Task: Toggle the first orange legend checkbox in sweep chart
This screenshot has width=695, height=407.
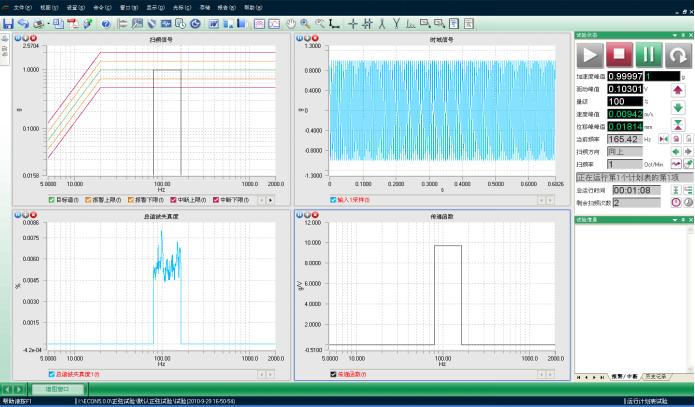Action: tap(88, 200)
